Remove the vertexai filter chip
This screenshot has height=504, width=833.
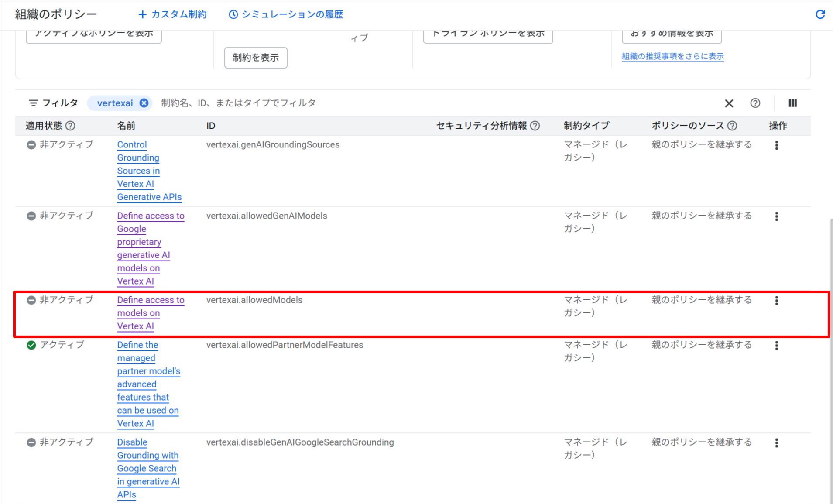[x=144, y=103]
